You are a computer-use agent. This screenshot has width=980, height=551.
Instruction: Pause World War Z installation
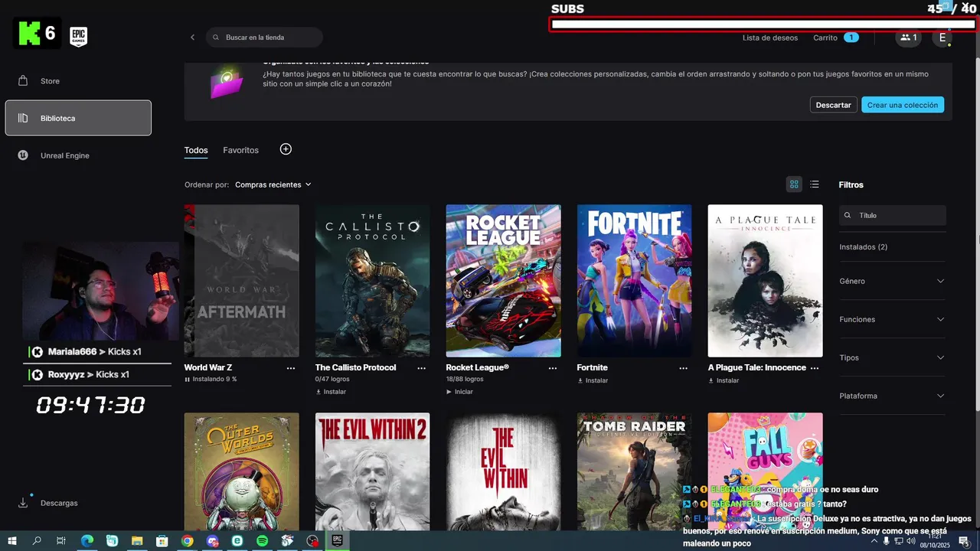188,380
